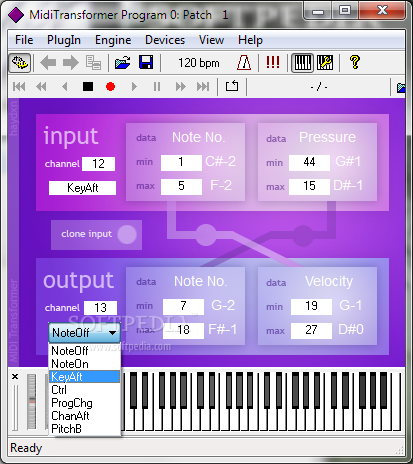Image resolution: width=413 pixels, height=464 pixels.
Task: Close keyboard bar with small x icon
Action: click(x=15, y=377)
